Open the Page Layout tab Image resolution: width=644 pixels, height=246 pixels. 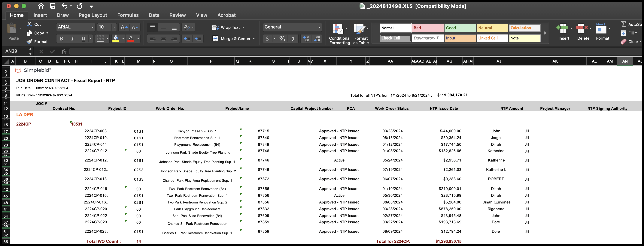[93, 15]
